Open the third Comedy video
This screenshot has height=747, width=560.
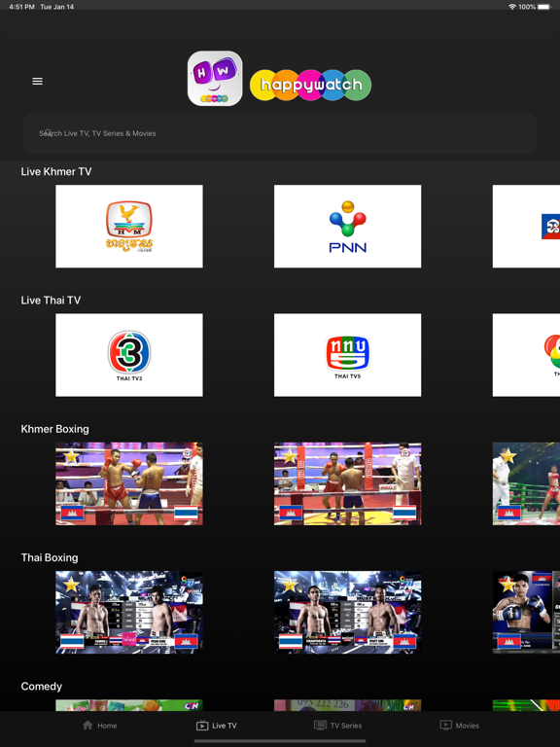pos(526,705)
